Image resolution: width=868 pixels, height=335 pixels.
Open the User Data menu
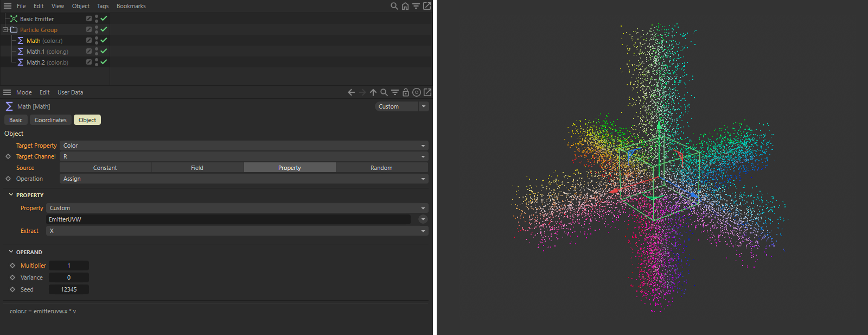point(71,92)
